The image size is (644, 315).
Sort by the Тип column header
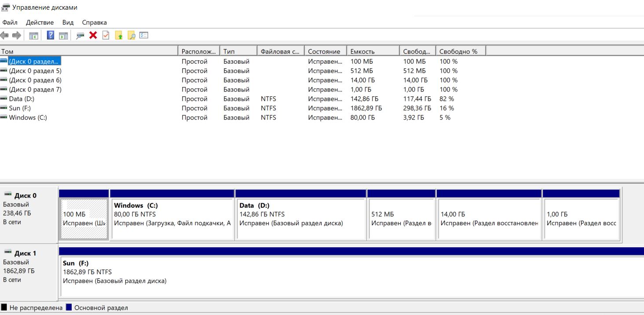pyautogui.click(x=238, y=51)
